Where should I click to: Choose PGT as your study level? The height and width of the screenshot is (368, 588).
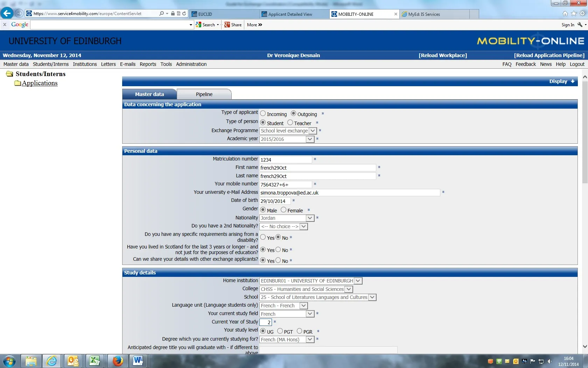click(x=280, y=331)
